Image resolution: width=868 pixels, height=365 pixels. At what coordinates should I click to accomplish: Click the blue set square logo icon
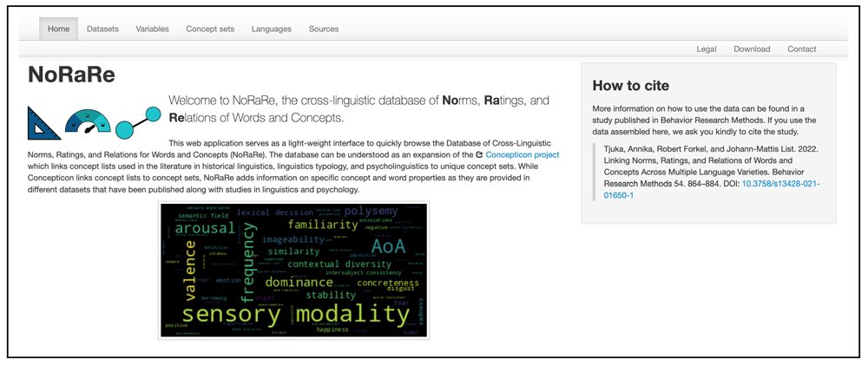click(x=44, y=123)
